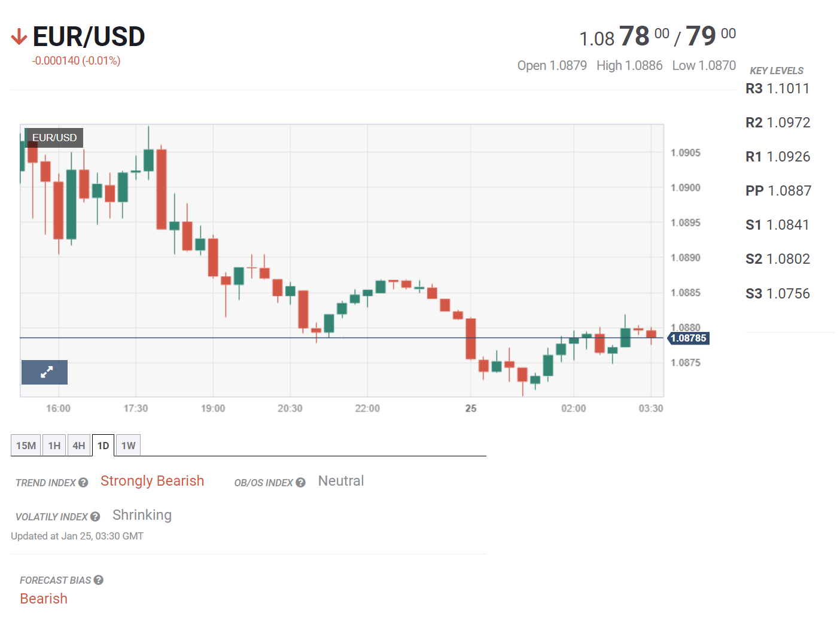This screenshot has width=840, height=628.
Task: Click the Strongly Bearish trend text
Action: tap(152, 481)
